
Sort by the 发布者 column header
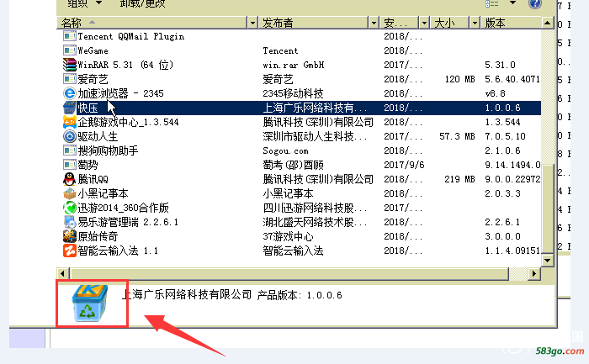pos(314,24)
